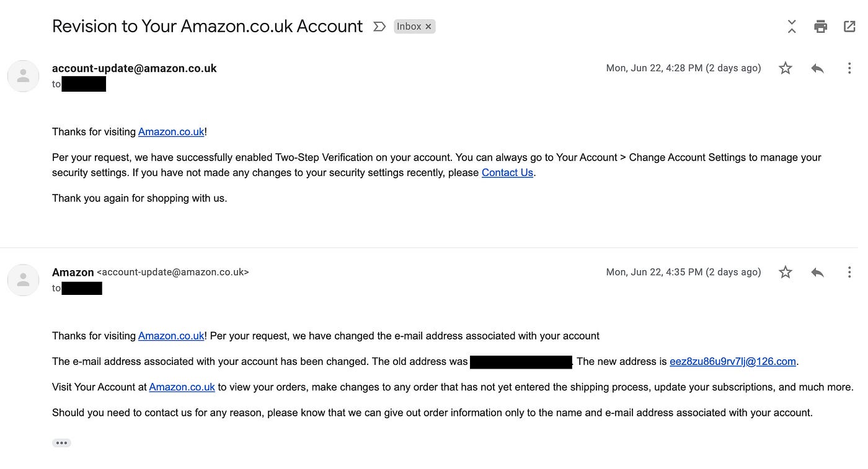Click the Inbox label chip
868x469 pixels.
pos(409,27)
